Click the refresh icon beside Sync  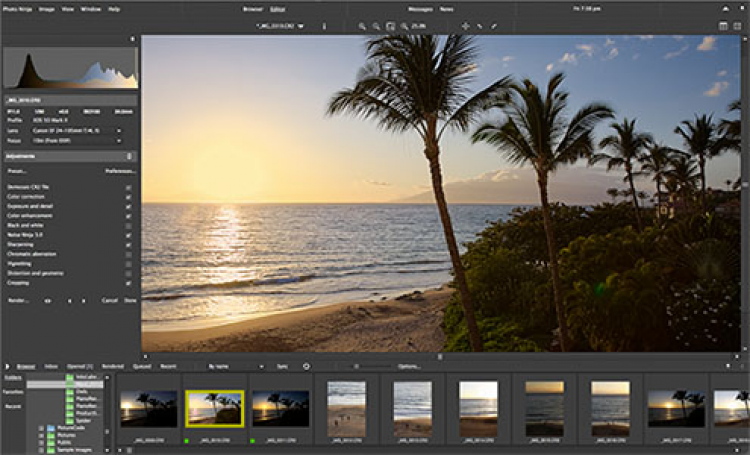click(306, 366)
